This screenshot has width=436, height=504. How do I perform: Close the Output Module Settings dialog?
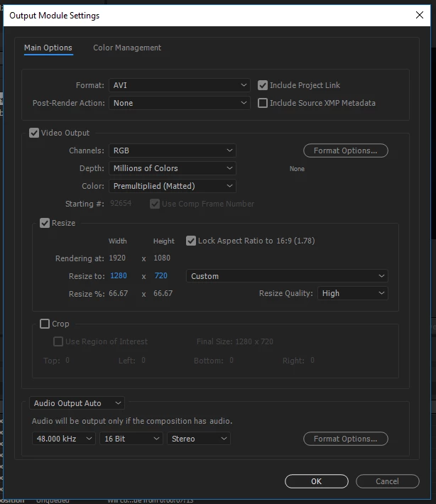coord(419,15)
